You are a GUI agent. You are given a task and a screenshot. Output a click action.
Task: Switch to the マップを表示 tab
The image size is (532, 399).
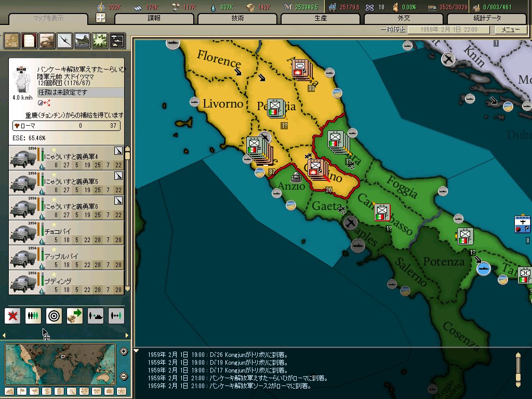(48, 18)
